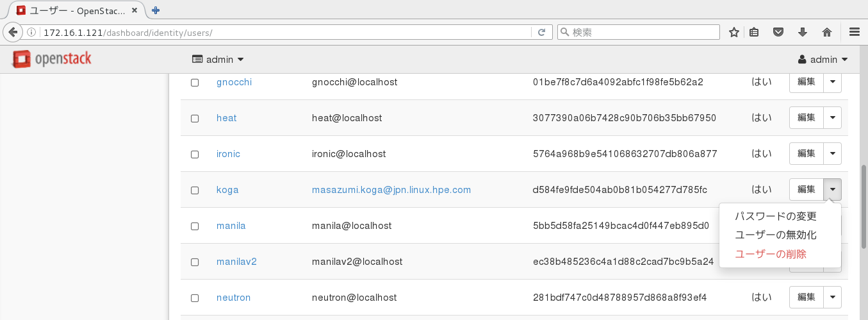Open the admin project dropdown
This screenshot has height=320, width=868.
click(x=218, y=60)
